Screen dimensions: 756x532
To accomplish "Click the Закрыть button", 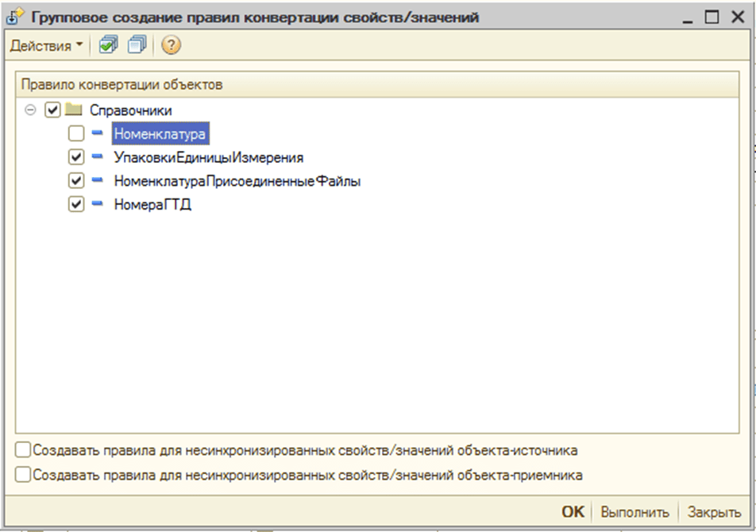I will click(714, 512).
